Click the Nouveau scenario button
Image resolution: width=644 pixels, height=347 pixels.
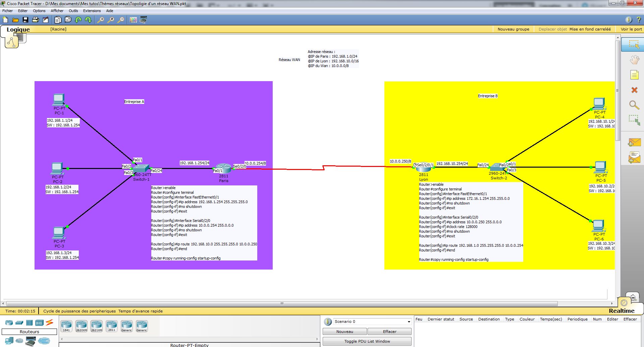345,332
